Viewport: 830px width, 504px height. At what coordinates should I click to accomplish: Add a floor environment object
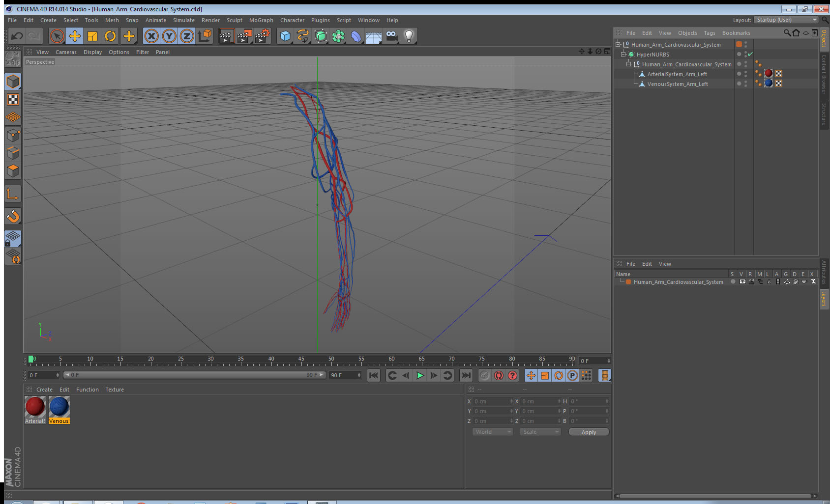pyautogui.click(x=374, y=36)
